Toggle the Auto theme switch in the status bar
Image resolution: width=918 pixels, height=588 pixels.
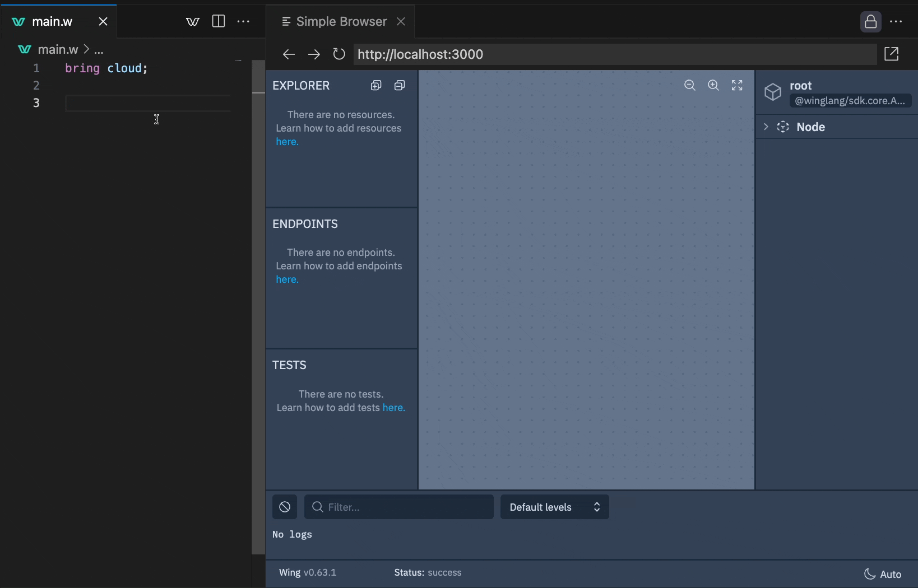(883, 573)
